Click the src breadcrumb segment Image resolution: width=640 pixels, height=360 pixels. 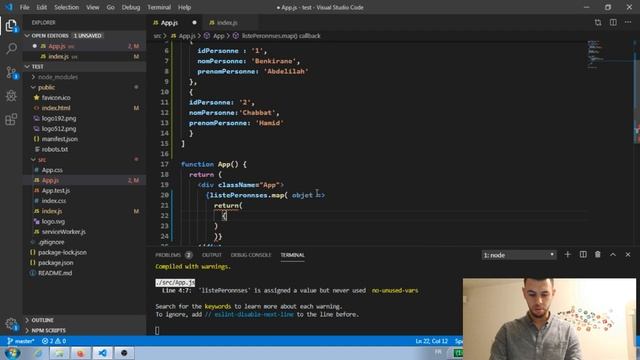coord(157,36)
